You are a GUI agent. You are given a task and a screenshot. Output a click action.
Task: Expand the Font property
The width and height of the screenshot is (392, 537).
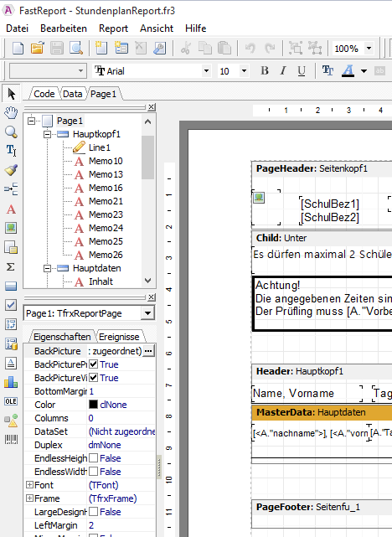click(x=30, y=485)
